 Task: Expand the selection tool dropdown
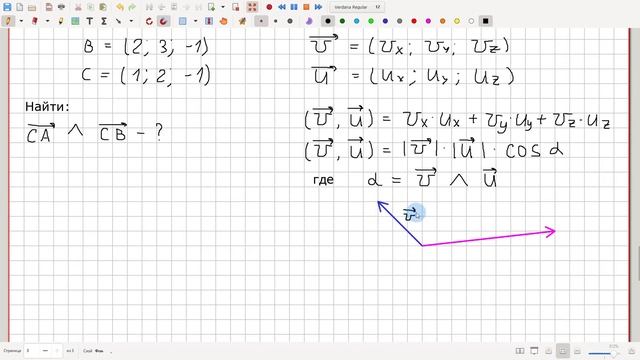[x=196, y=21]
